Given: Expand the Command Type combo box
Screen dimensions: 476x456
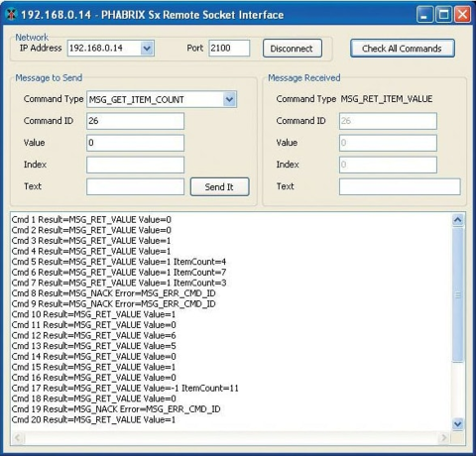Looking at the screenshot, I should click(x=229, y=99).
